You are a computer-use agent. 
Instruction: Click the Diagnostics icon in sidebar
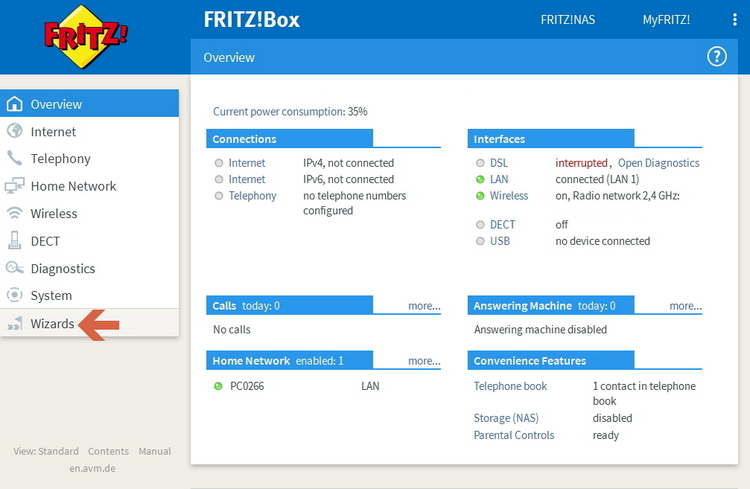(14, 268)
